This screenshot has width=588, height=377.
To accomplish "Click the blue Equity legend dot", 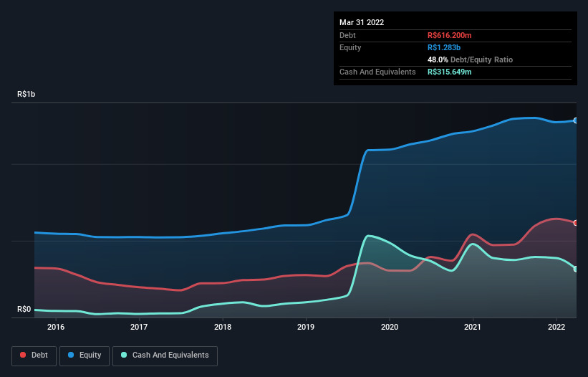I will tap(70, 355).
